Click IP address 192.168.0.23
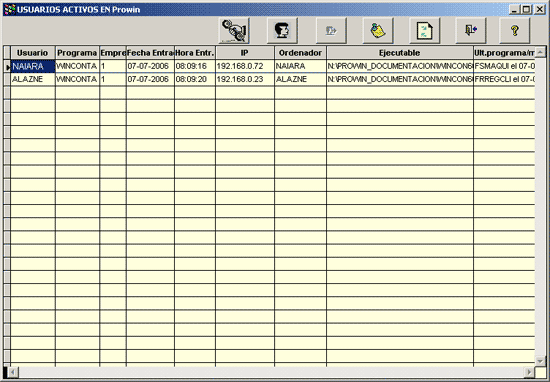 (x=245, y=79)
